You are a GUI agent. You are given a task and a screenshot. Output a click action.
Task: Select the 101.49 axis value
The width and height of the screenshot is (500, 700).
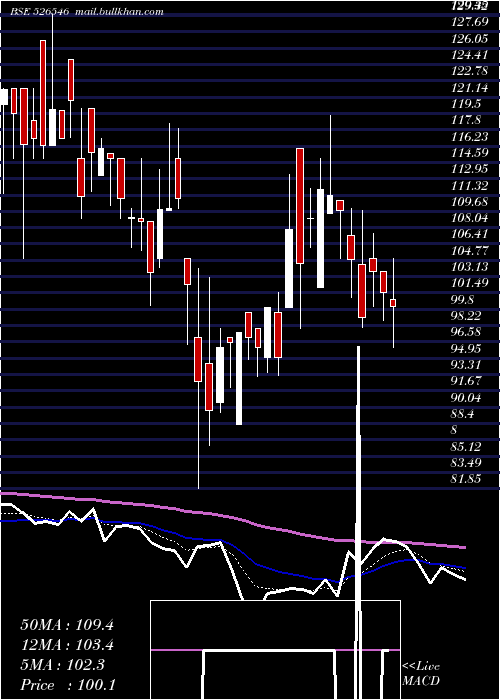pyautogui.click(x=469, y=283)
